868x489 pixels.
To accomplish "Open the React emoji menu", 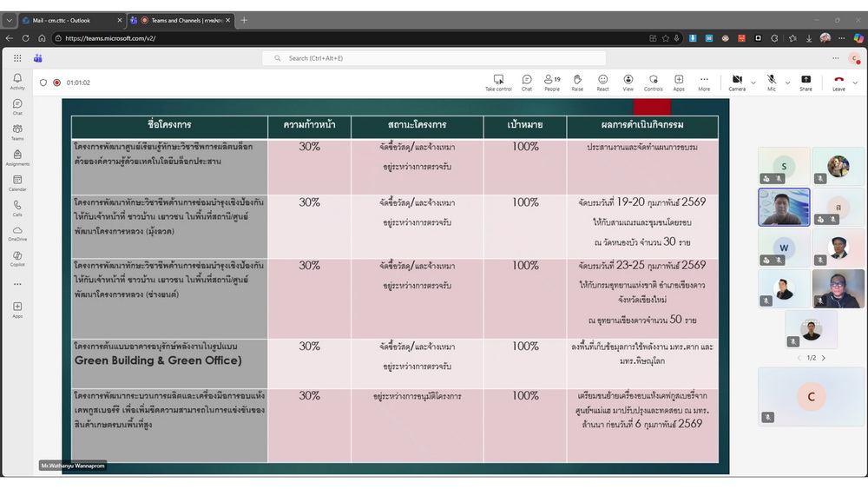I will [602, 83].
